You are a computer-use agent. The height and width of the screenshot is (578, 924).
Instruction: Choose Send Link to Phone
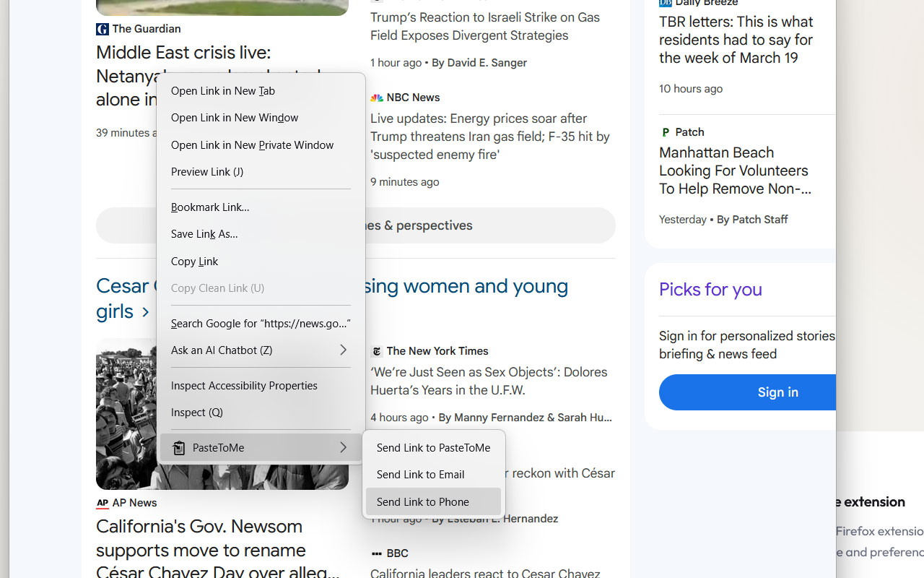(x=422, y=501)
